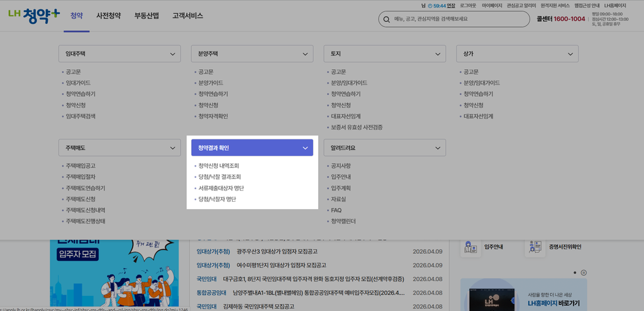Open 임대주택검색 menu item

80,116
